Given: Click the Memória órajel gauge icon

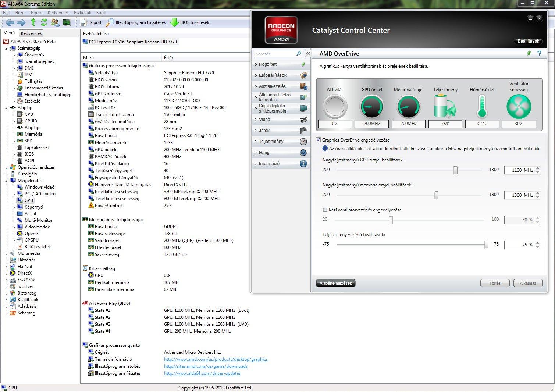Looking at the screenshot, I should 409,107.
